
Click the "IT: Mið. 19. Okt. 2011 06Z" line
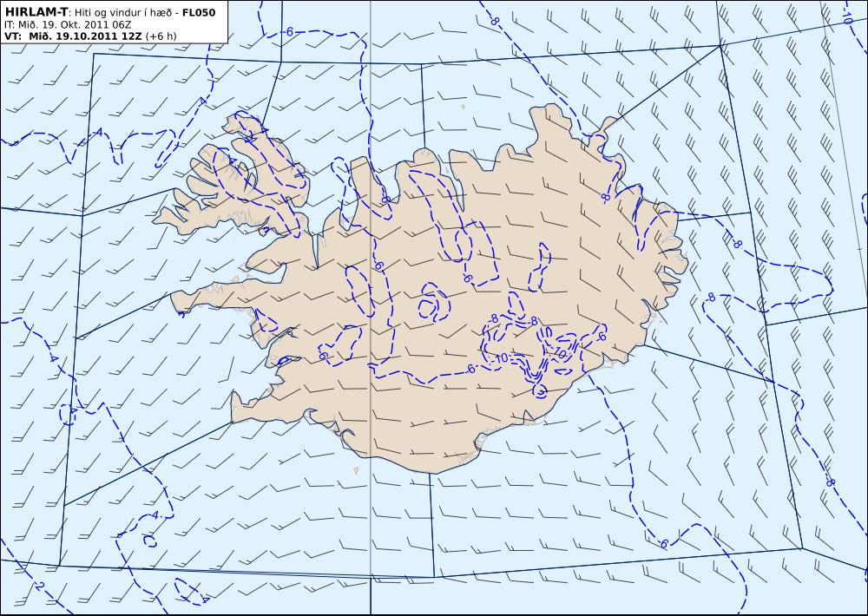(x=68, y=24)
